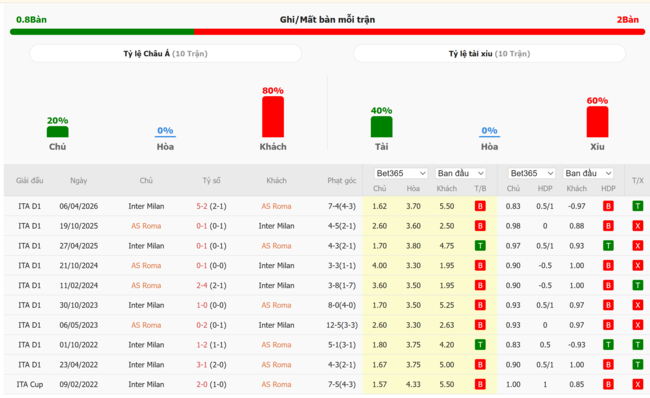Switch to Tỷ lệ Châu Á tab
Screen dimensions: 650x398
pyautogui.click(x=165, y=53)
